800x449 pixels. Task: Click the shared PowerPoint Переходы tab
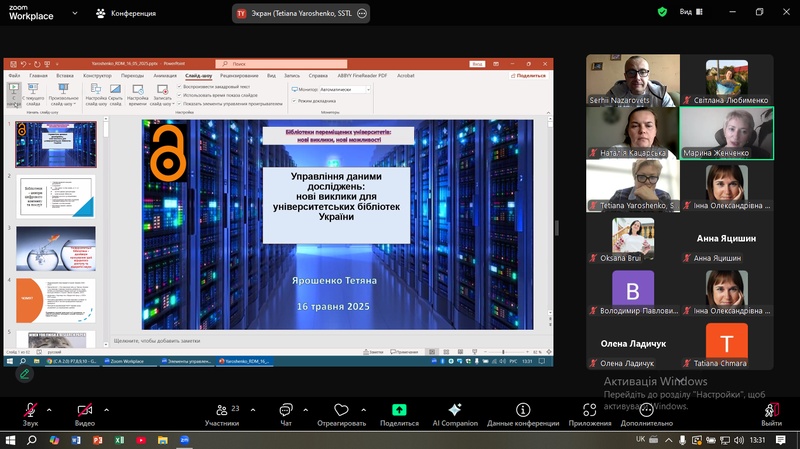[132, 76]
